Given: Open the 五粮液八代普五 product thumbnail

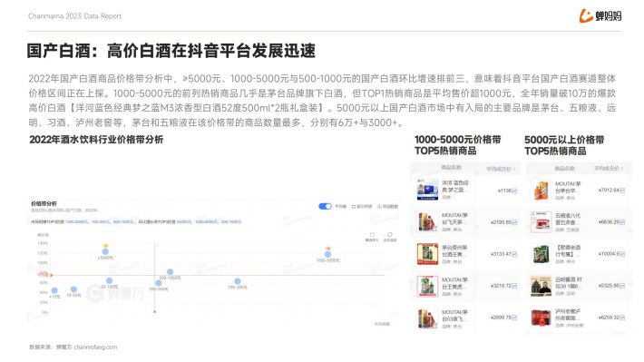Looking at the screenshot, I should 541,222.
